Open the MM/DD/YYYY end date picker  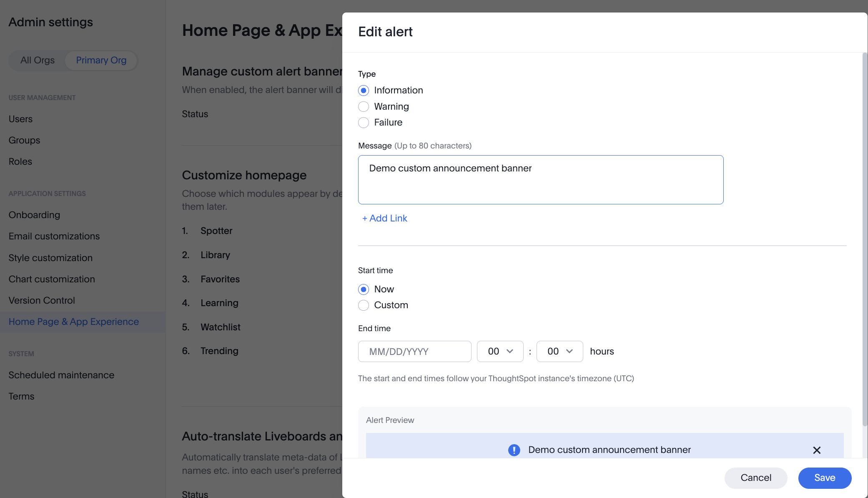414,351
